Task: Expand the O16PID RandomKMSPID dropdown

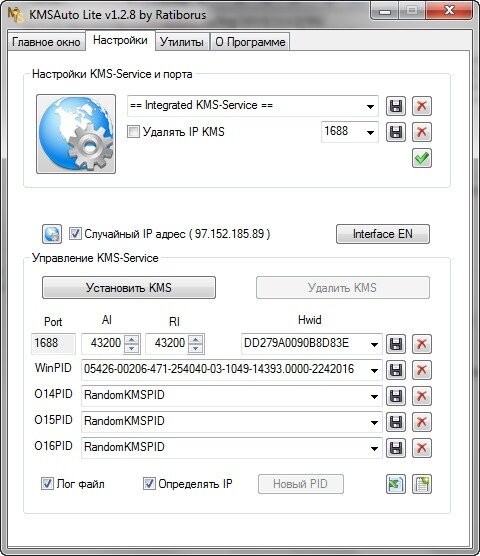Action: [374, 448]
